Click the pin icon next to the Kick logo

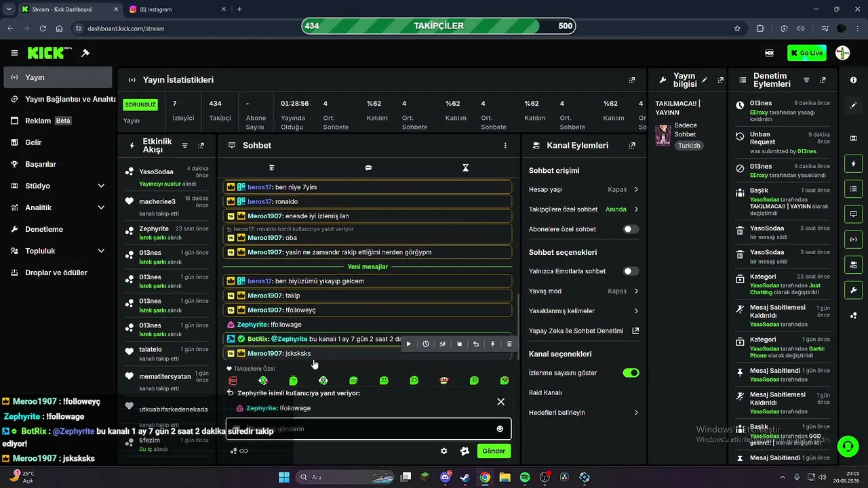click(x=85, y=53)
